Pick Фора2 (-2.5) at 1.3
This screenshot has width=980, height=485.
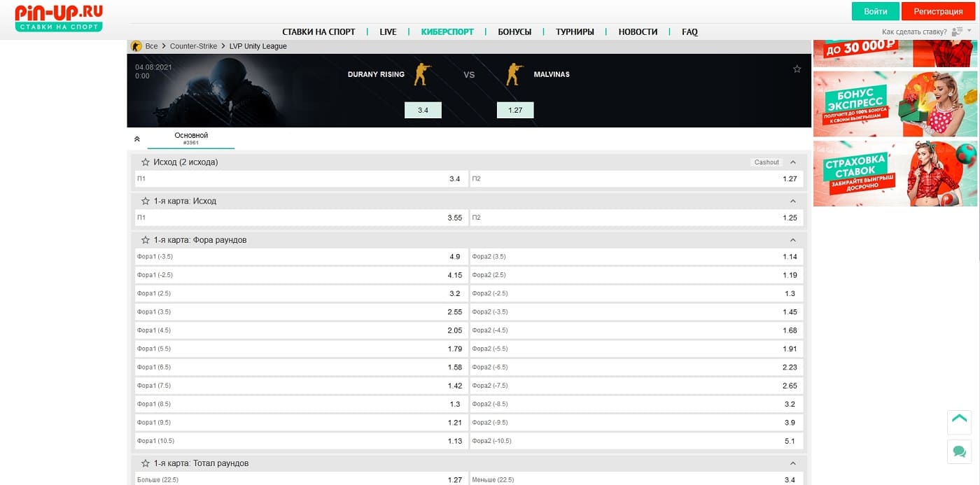coord(636,293)
